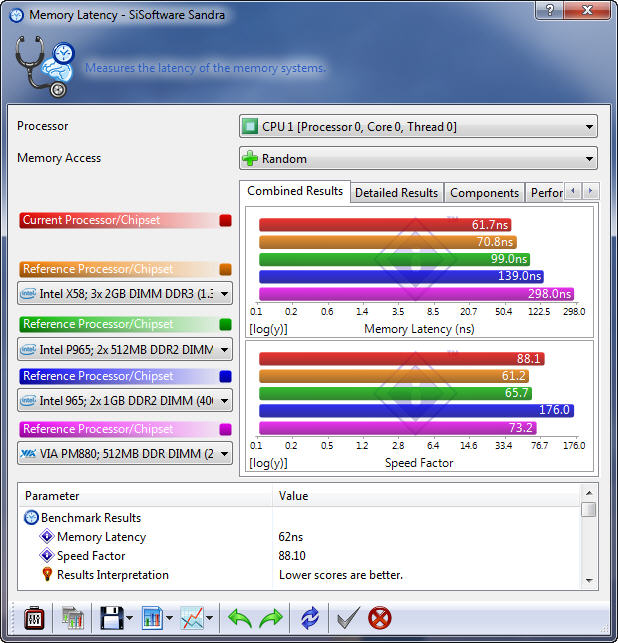
Task: Click the 88.10 value cell
Action: pyautogui.click(x=292, y=555)
